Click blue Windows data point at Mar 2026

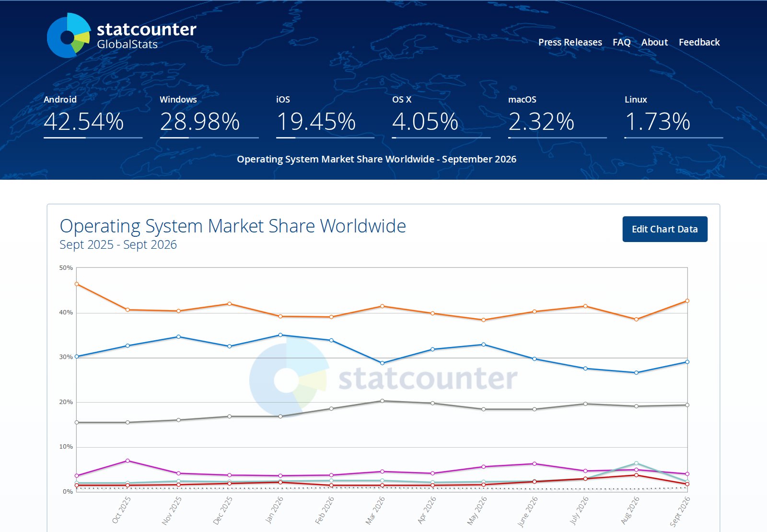click(x=382, y=363)
